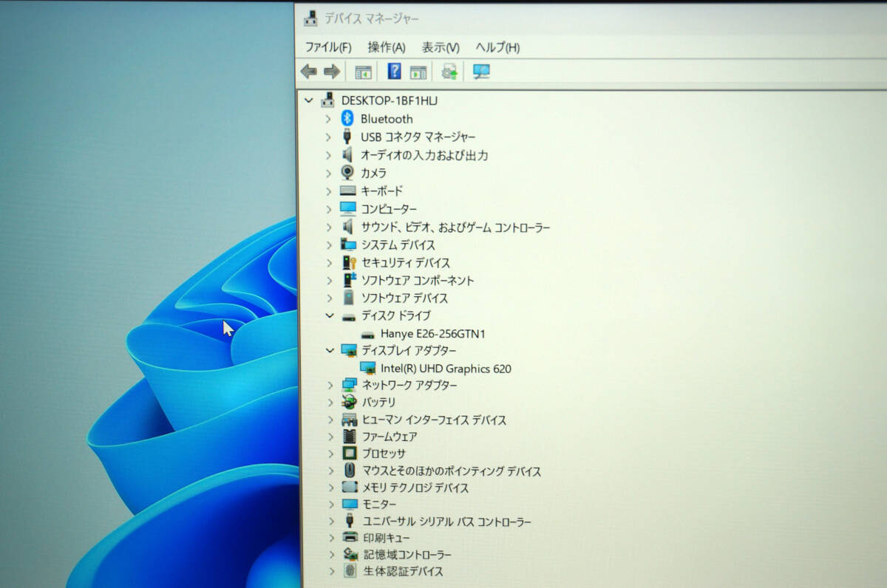
Task: Expand the 印刷キュー node
Action: click(x=330, y=538)
